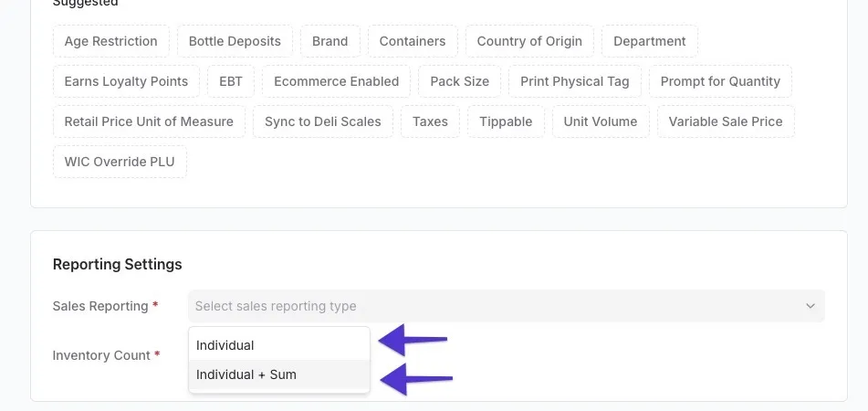
Task: Add the Department suggested field
Action: click(649, 41)
